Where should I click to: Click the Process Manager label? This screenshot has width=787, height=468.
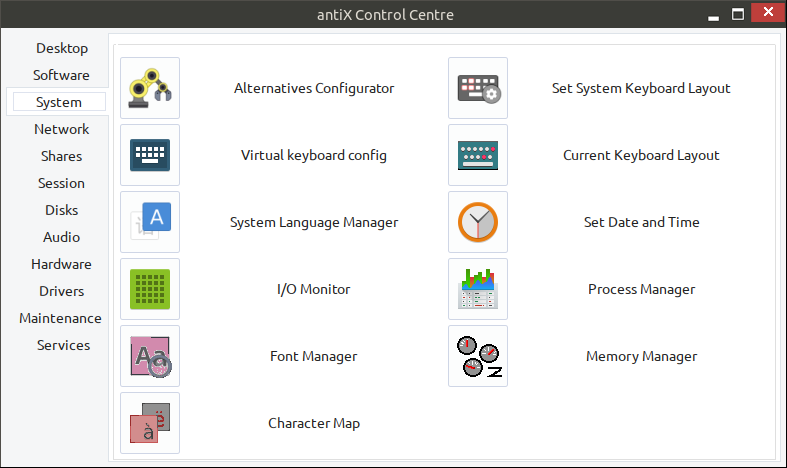(641, 289)
